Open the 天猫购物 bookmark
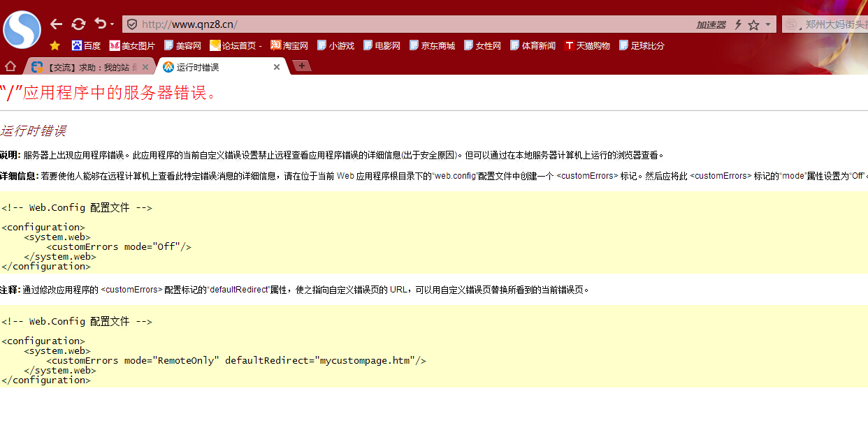Viewport: 868px width, 437px height. [x=587, y=46]
